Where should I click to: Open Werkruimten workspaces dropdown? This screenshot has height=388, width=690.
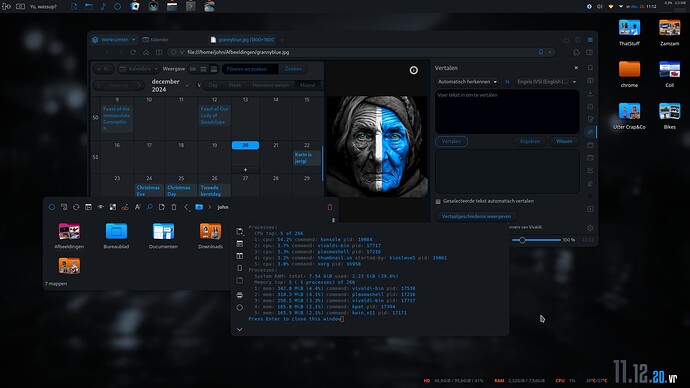tap(114, 40)
